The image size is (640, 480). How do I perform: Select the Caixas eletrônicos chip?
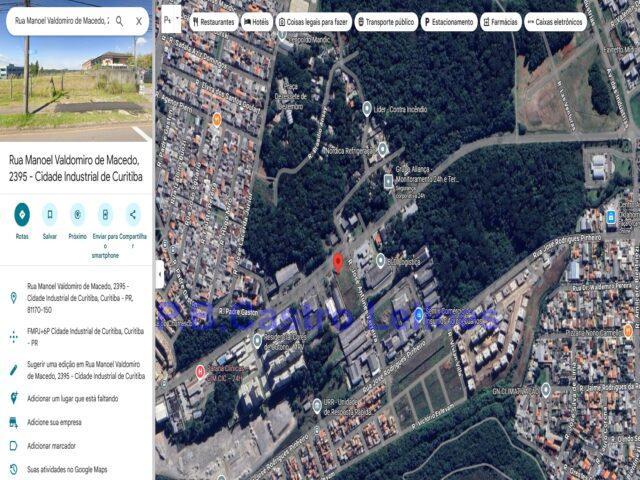[556, 22]
